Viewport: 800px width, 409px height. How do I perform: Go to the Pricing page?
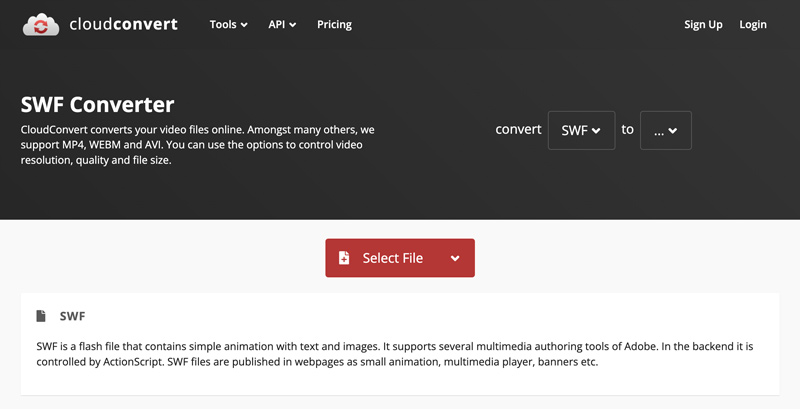click(x=334, y=24)
